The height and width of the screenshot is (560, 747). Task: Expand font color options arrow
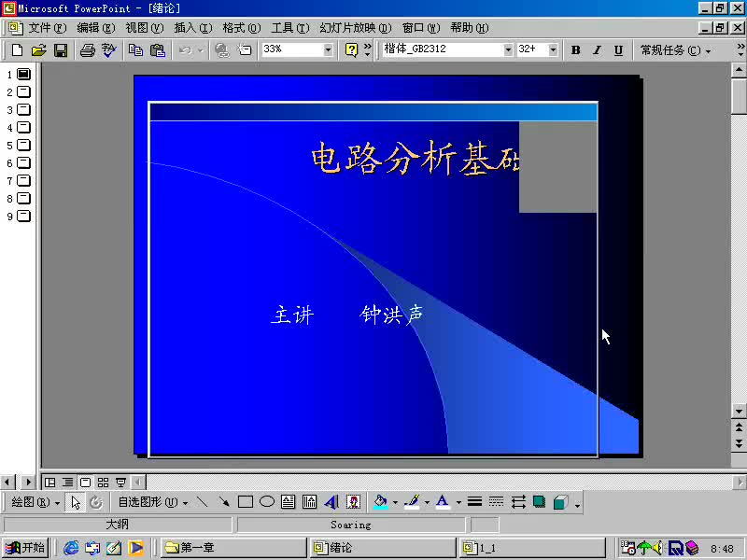point(458,502)
